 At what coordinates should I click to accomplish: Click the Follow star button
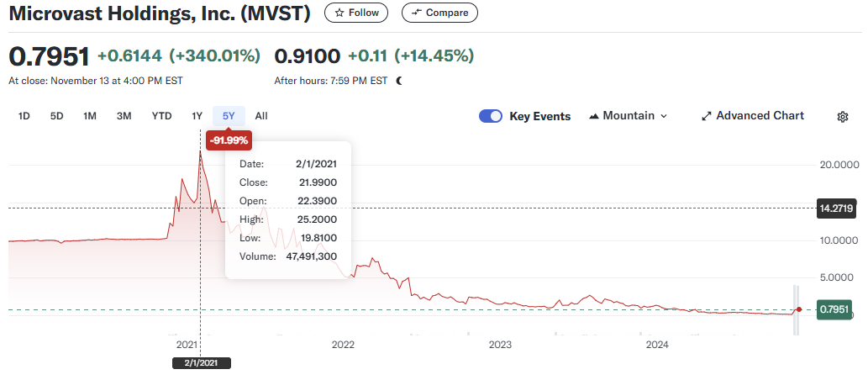(x=356, y=13)
